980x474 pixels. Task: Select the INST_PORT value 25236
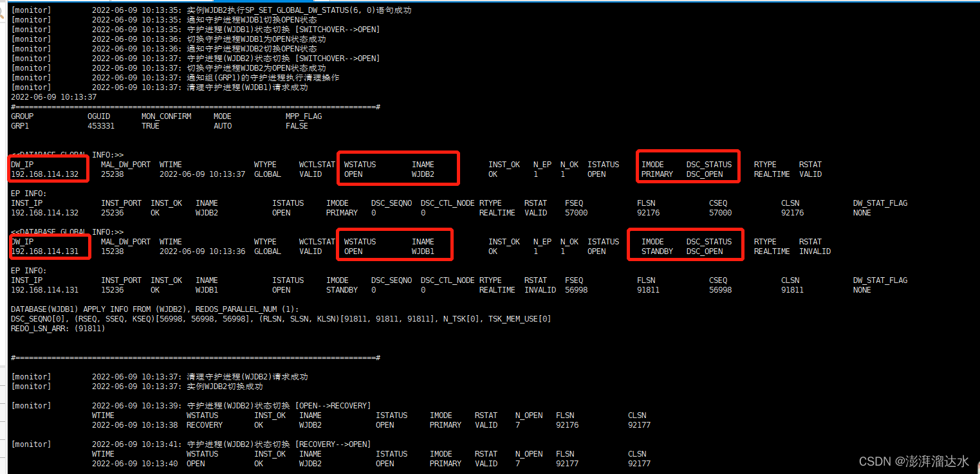click(x=112, y=213)
